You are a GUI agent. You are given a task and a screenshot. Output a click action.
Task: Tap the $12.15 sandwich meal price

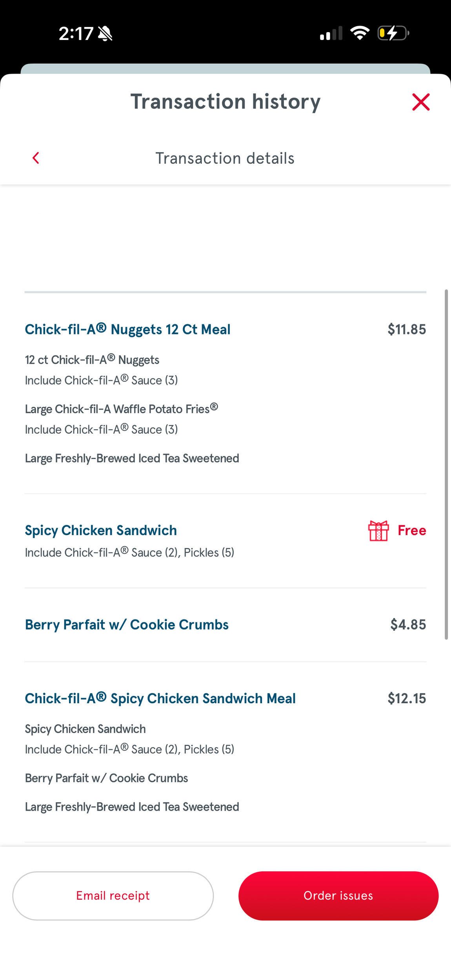(406, 698)
